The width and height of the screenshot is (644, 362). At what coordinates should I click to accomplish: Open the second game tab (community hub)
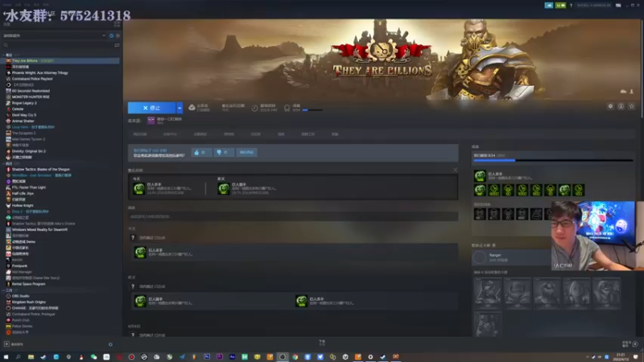[x=170, y=134]
